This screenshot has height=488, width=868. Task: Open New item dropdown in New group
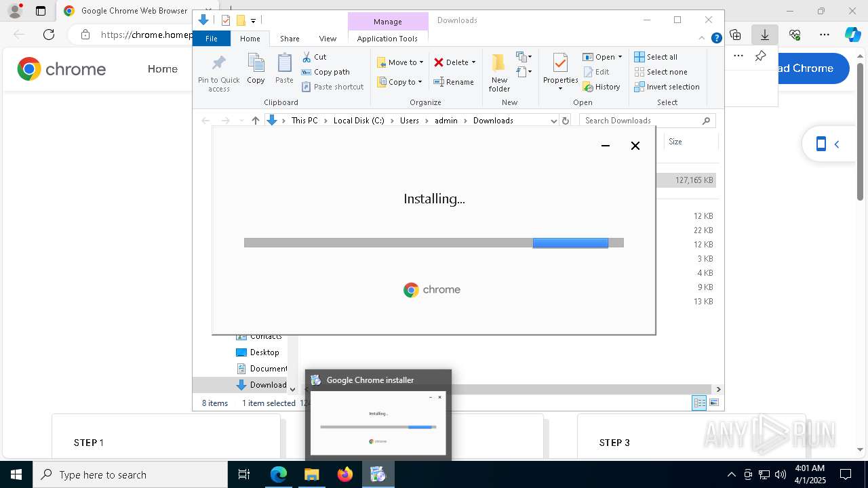coord(524,57)
